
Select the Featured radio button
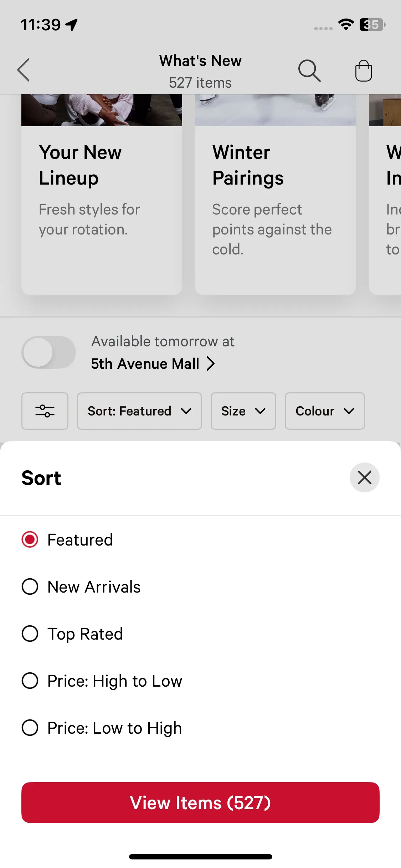click(x=30, y=539)
